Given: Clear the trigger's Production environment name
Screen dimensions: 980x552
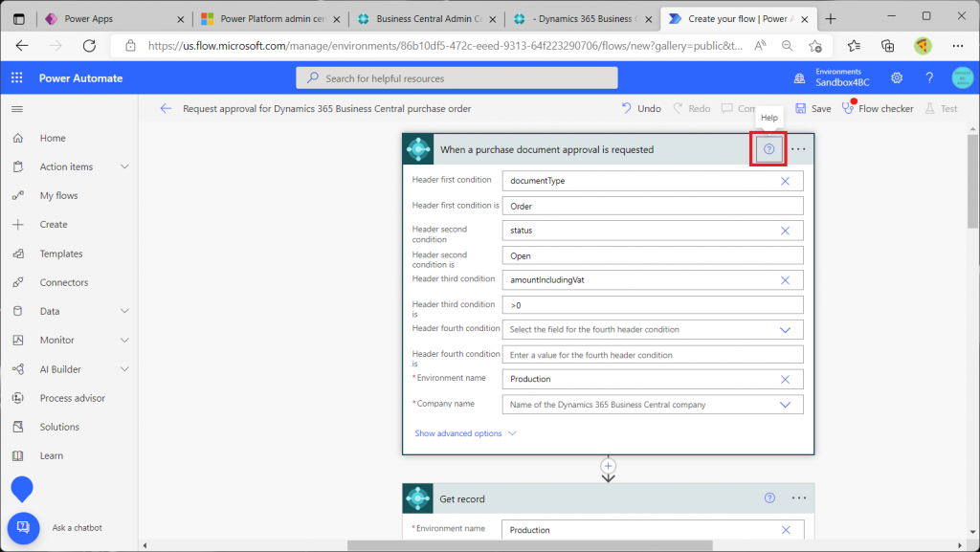Looking at the screenshot, I should tap(785, 380).
